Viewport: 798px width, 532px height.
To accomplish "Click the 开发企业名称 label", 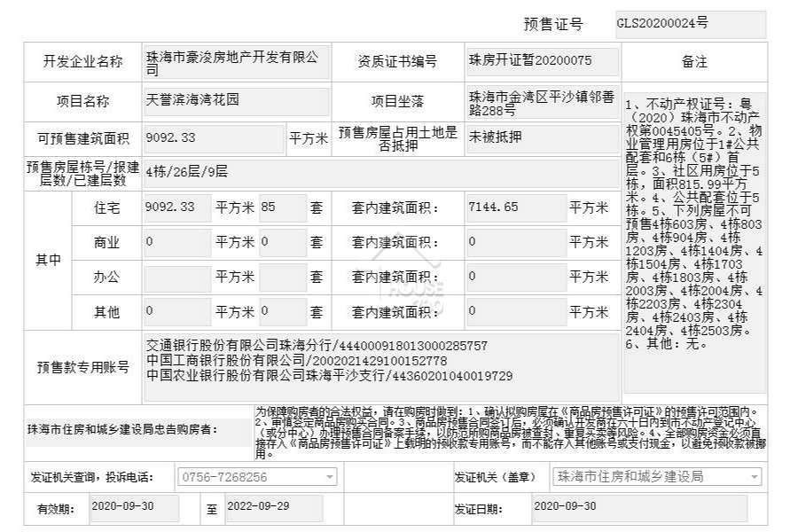I will coord(83,62).
